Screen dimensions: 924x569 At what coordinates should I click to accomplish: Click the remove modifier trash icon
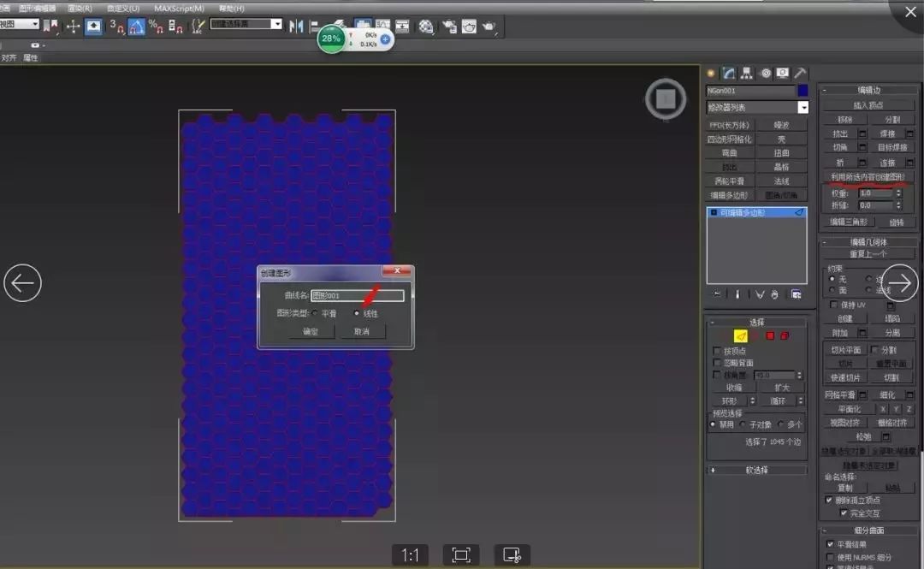coord(775,294)
